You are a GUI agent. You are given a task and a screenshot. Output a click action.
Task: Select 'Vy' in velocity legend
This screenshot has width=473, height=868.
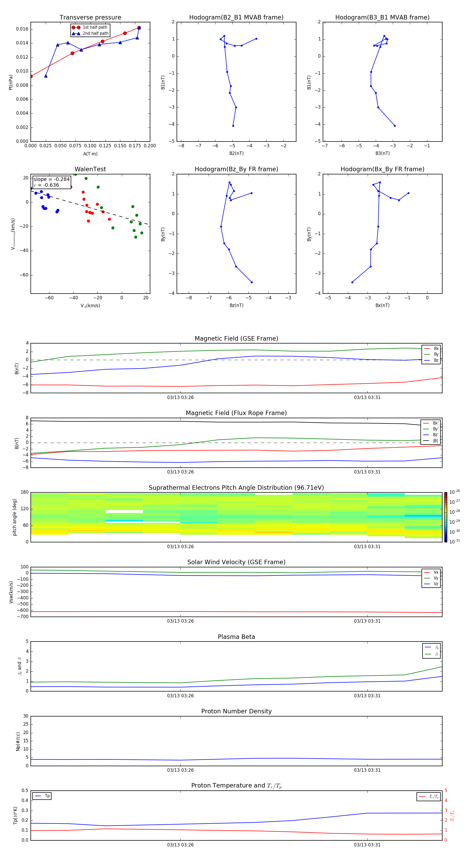pyautogui.click(x=431, y=578)
